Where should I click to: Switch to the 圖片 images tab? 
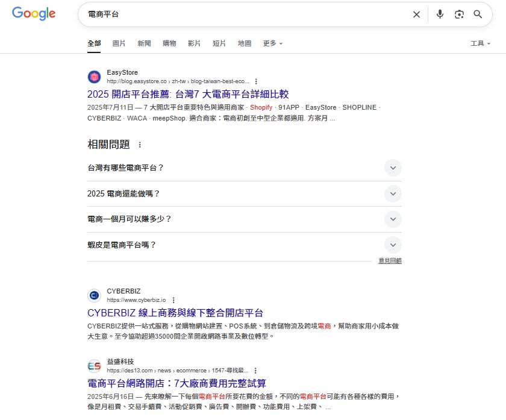(x=119, y=43)
